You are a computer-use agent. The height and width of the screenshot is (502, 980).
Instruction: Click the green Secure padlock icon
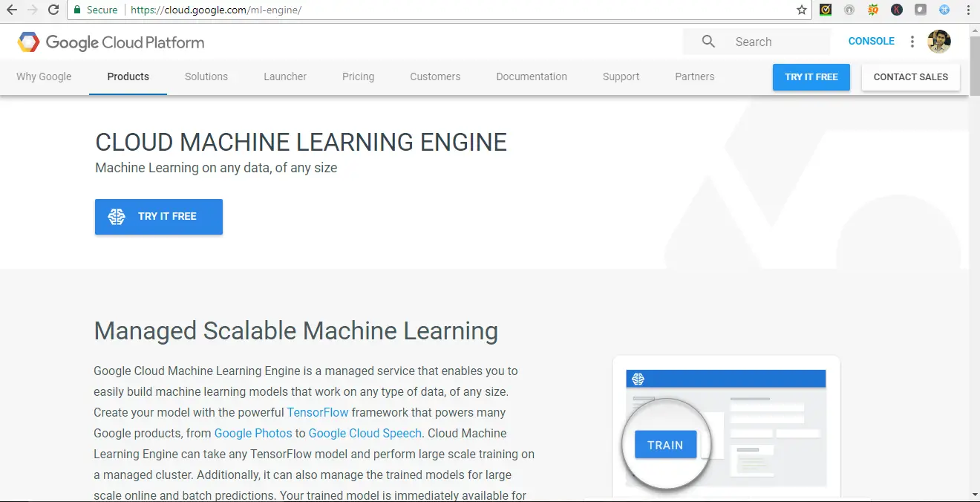pos(77,10)
